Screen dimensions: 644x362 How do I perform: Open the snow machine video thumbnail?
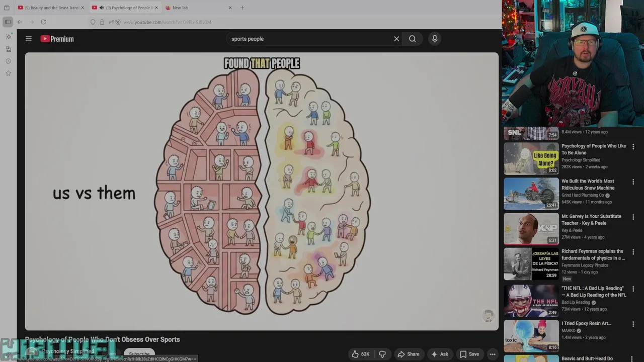pyautogui.click(x=531, y=194)
